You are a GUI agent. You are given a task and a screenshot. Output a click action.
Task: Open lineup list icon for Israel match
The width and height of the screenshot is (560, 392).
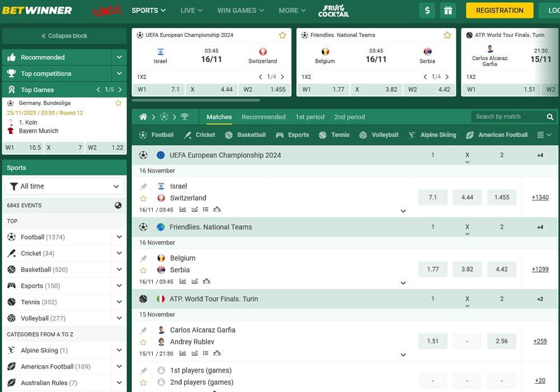(206, 209)
